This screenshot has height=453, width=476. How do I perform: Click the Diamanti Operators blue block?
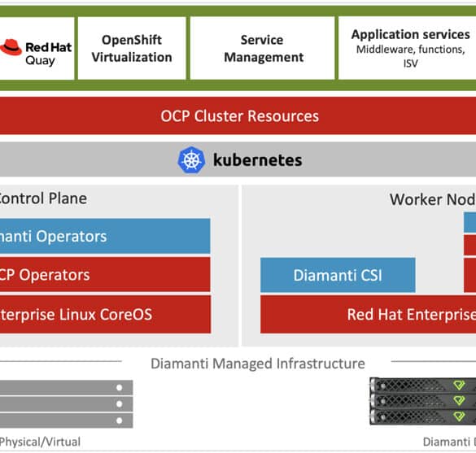coord(105,236)
